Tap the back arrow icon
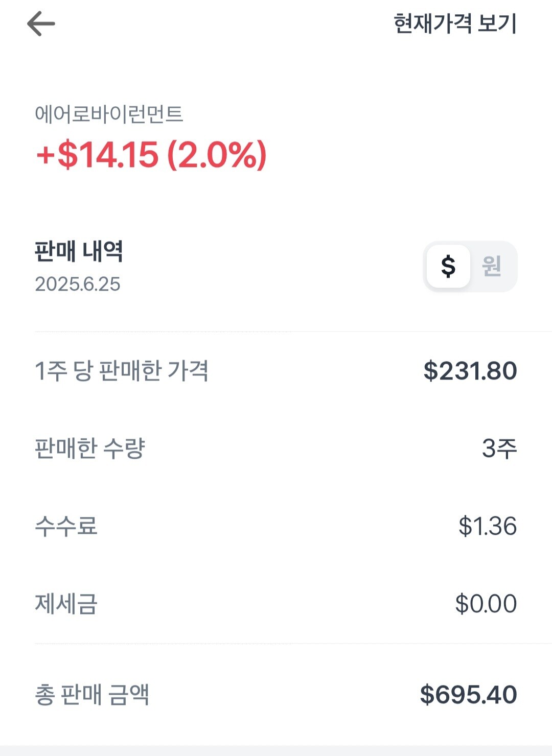The height and width of the screenshot is (756, 552). tap(41, 24)
